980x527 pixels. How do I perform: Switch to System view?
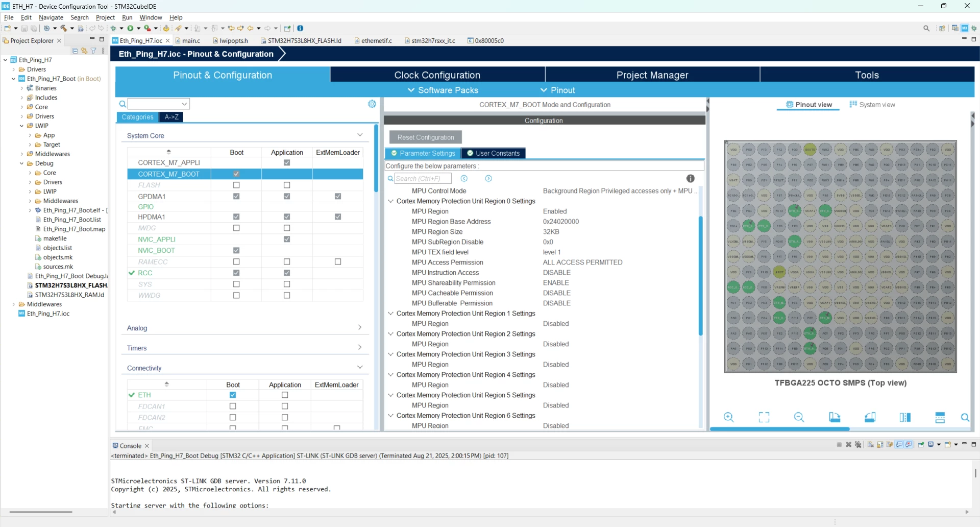coord(872,105)
